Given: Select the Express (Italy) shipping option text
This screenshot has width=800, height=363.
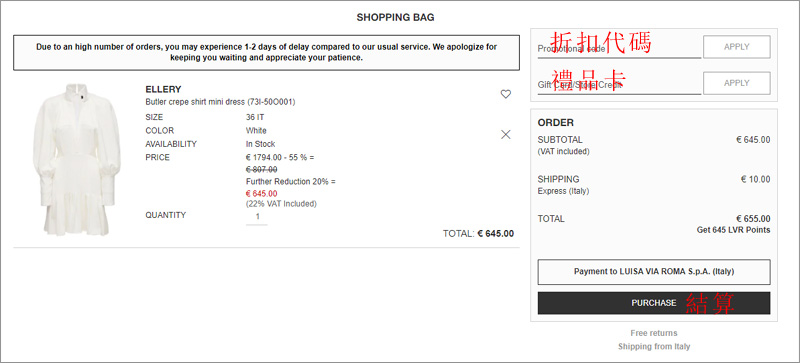Looking at the screenshot, I should point(563,191).
